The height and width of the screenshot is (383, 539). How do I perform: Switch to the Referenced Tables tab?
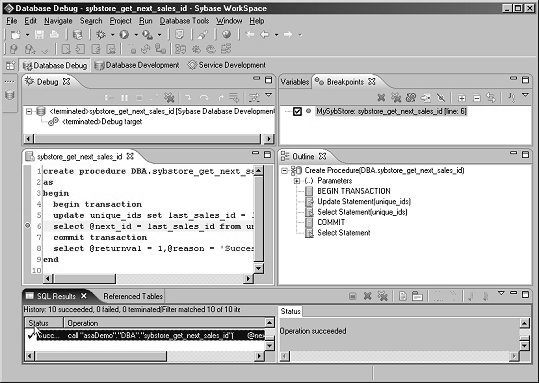coord(133,296)
